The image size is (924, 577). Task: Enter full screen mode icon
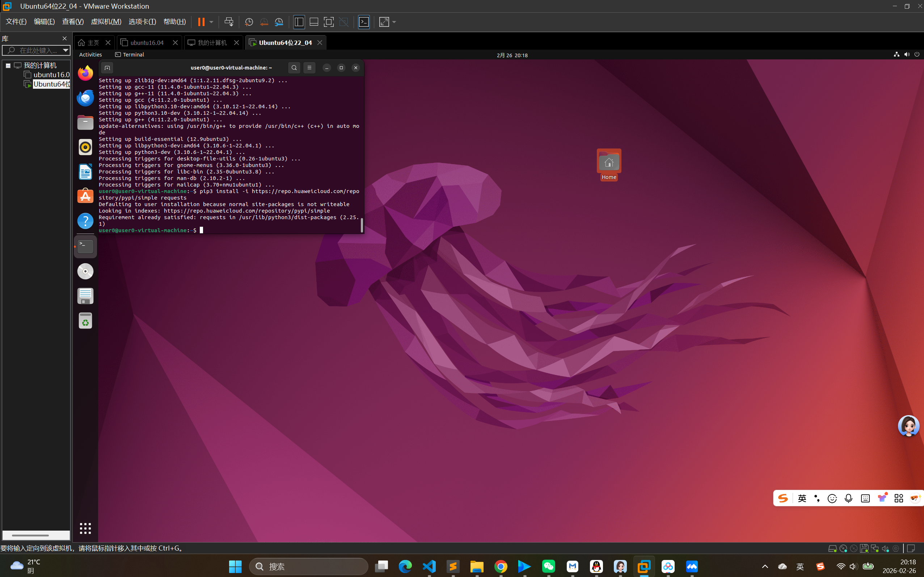[328, 22]
